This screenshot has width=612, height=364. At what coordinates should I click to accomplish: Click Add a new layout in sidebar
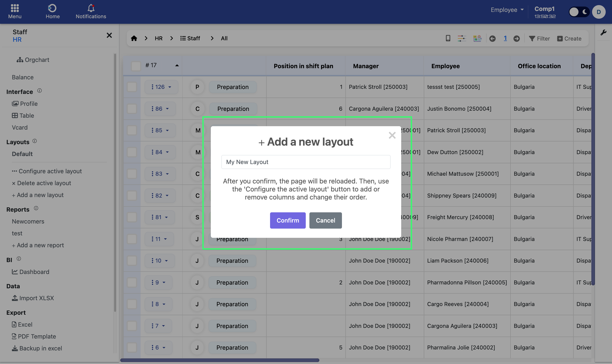[38, 195]
